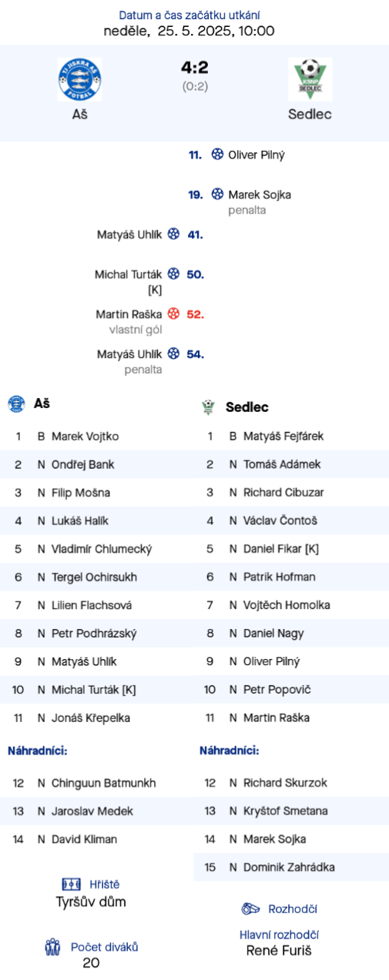Click the red own-goal icon for Martin Raška

point(173,314)
